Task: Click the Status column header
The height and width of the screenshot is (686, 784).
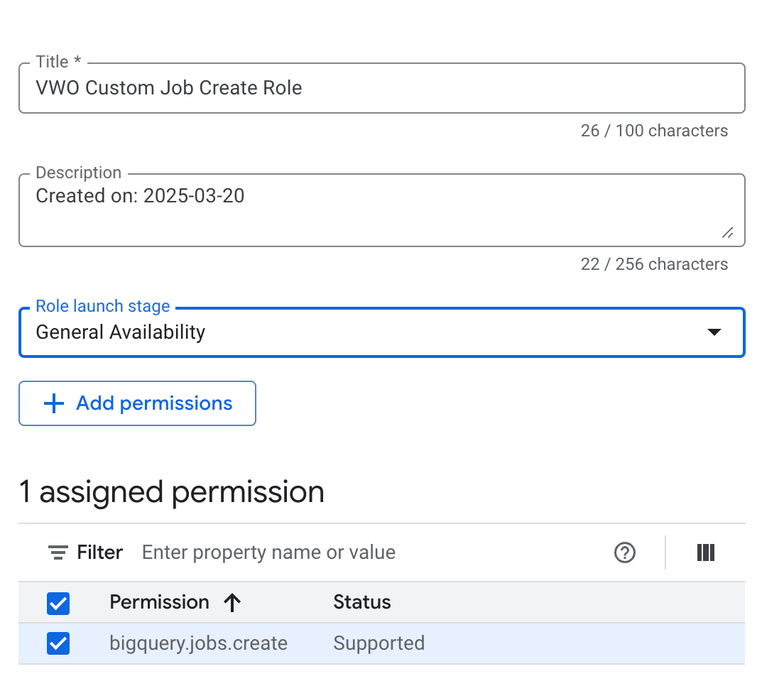Action: click(362, 602)
